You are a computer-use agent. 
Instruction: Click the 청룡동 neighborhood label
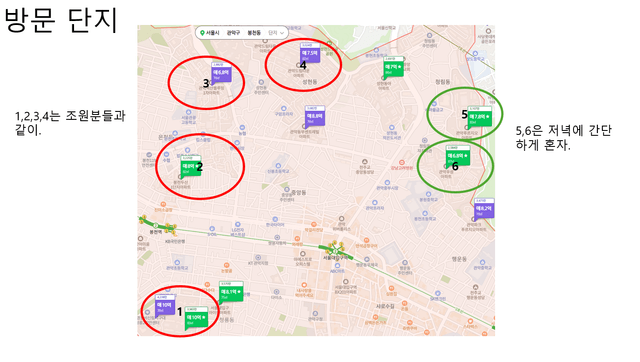[227, 320]
